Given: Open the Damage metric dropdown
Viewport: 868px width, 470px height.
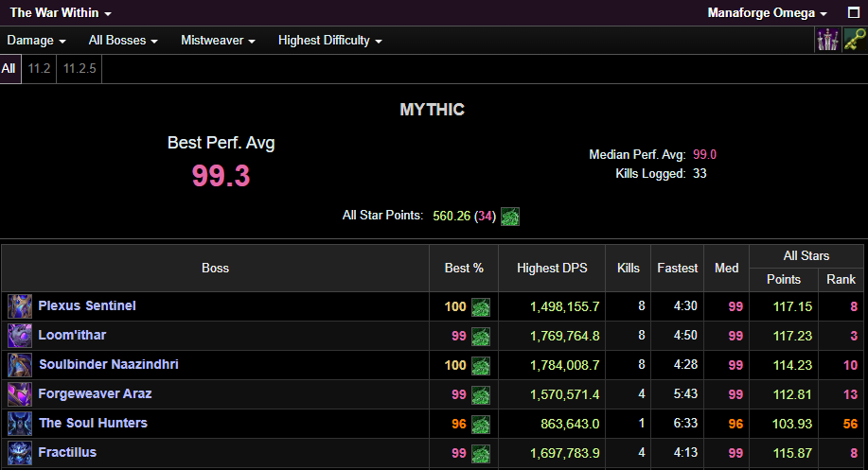Looking at the screenshot, I should click(x=36, y=41).
